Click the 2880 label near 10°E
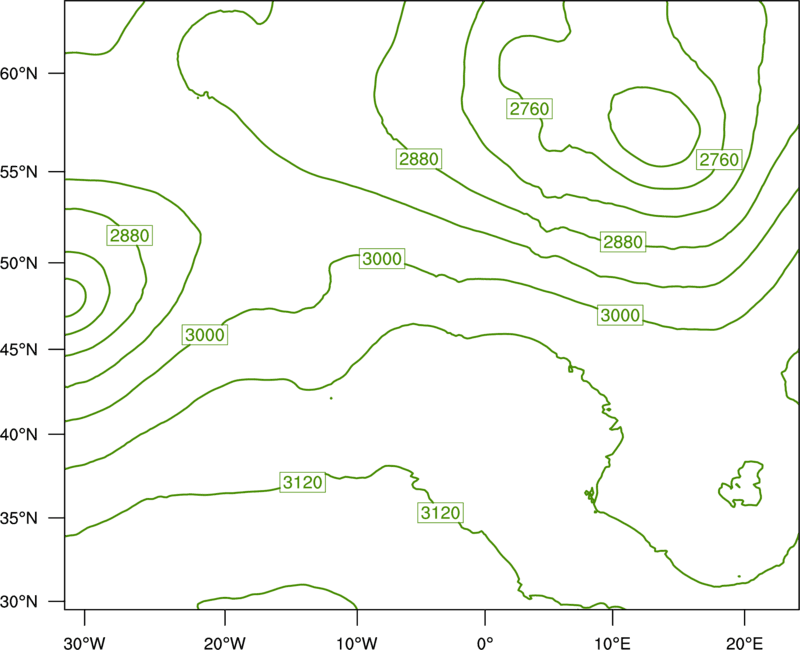Viewport: 800px width, 650px height. [622, 241]
